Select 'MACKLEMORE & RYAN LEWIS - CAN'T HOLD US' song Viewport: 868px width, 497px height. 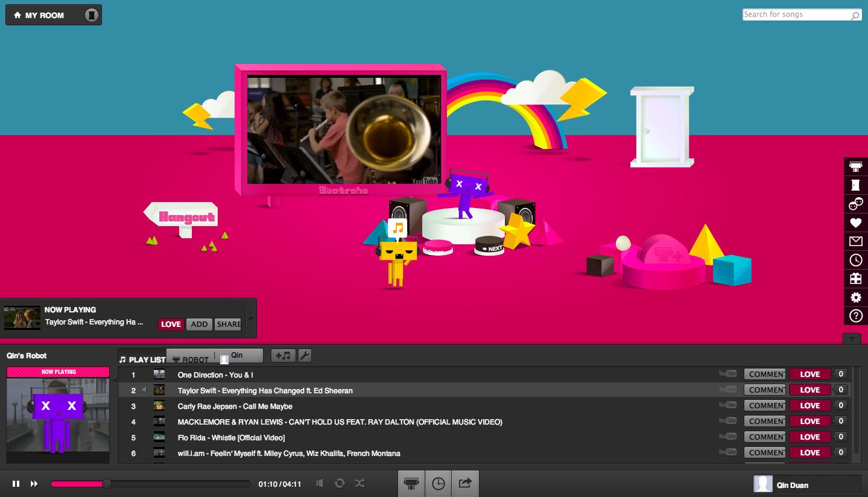[340, 422]
